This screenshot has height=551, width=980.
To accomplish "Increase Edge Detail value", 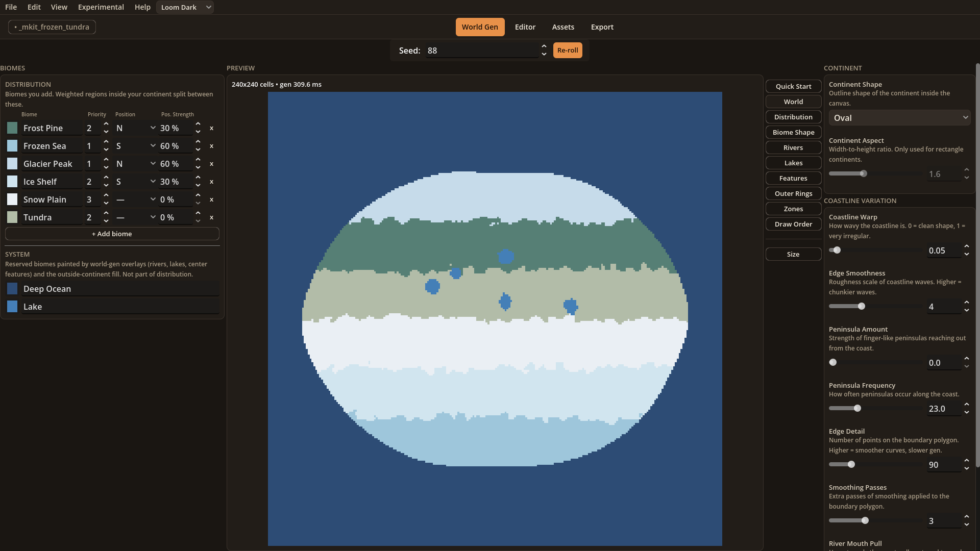I will click(x=967, y=461).
